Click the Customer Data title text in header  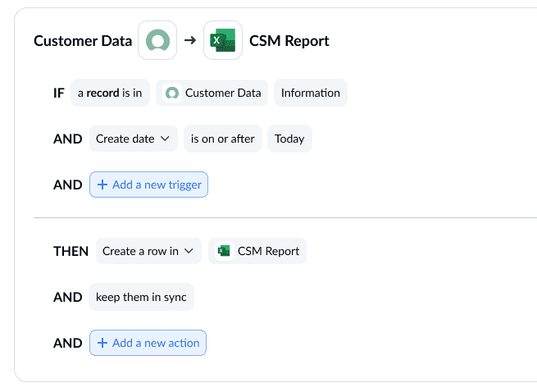coord(82,41)
